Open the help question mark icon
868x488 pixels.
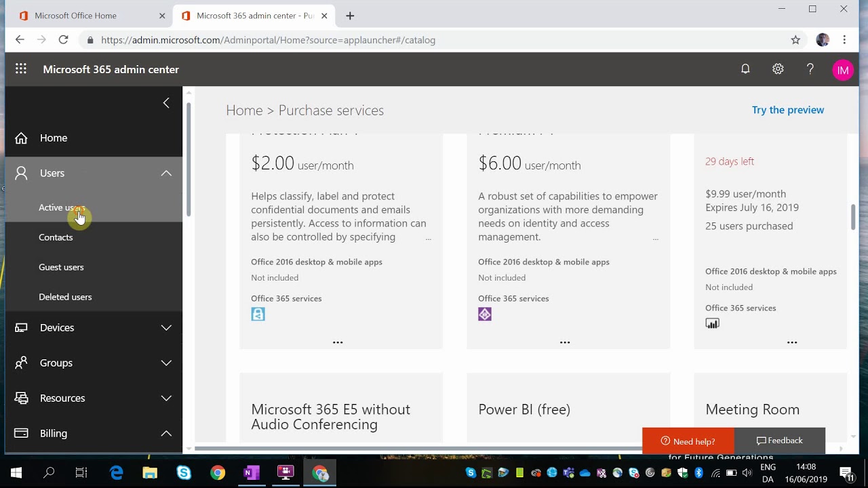point(810,69)
